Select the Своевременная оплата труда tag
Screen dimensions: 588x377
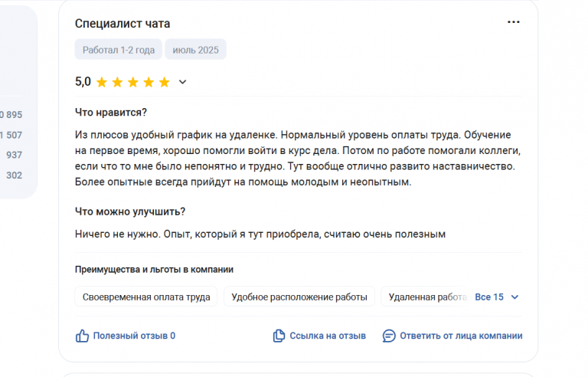[x=146, y=297]
